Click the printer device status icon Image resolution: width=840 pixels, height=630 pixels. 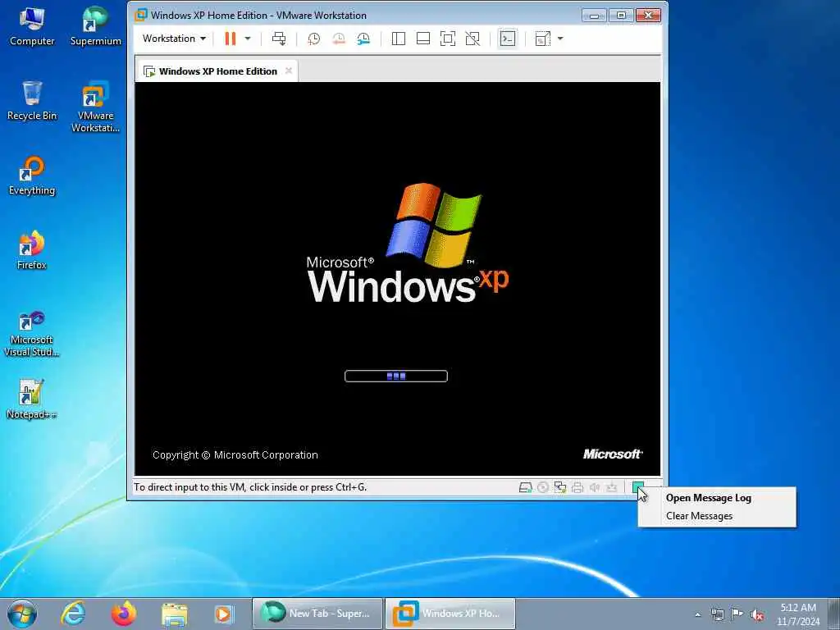point(577,487)
